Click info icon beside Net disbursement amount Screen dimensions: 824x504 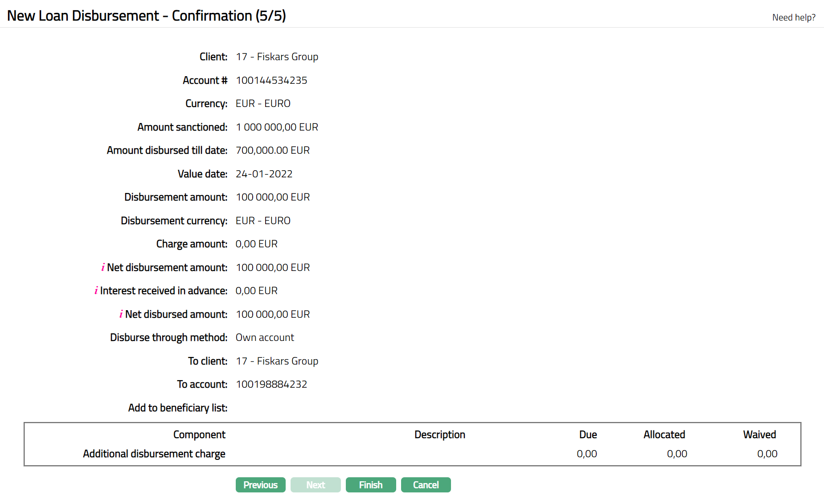click(103, 267)
